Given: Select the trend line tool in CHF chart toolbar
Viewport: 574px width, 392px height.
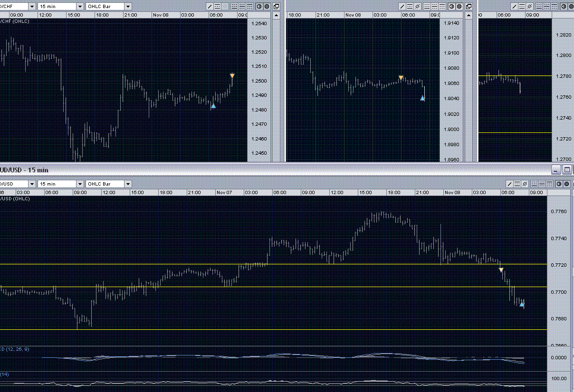Looking at the screenshot, I should pos(210,7).
